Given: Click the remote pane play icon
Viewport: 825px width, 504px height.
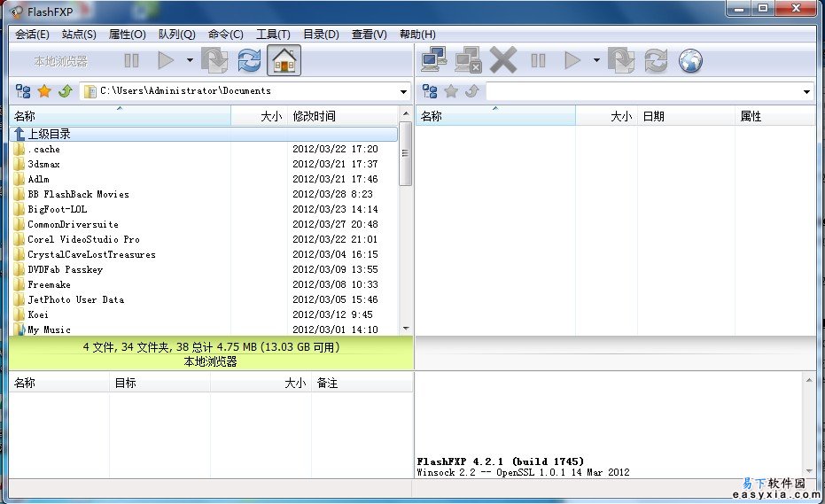Looking at the screenshot, I should (572, 60).
